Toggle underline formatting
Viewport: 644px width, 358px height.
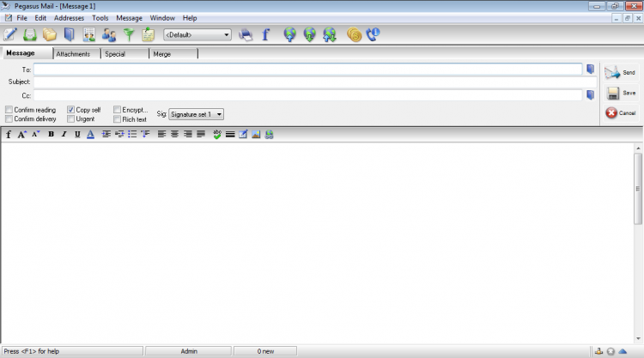coord(77,134)
